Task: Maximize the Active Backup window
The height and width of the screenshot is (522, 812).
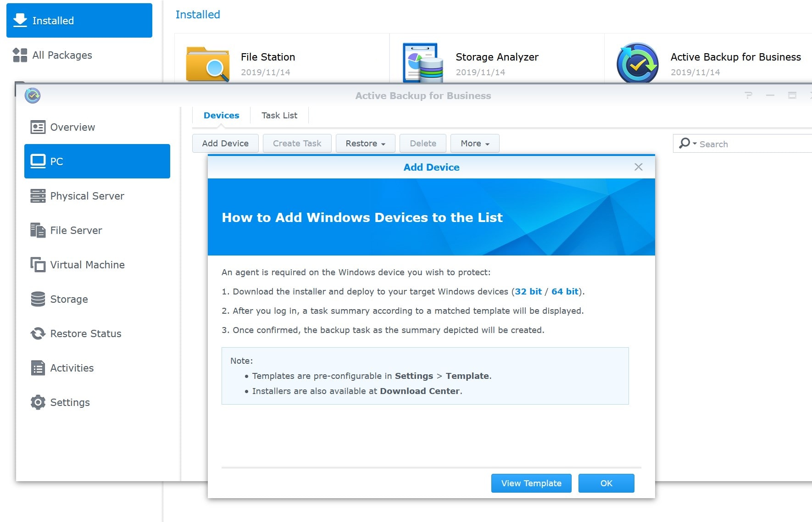Action: [x=792, y=95]
